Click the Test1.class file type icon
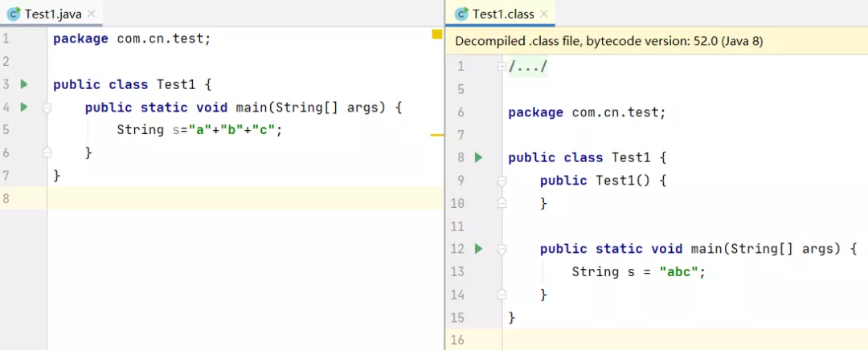Image resolution: width=868 pixels, height=350 pixels. [461, 14]
